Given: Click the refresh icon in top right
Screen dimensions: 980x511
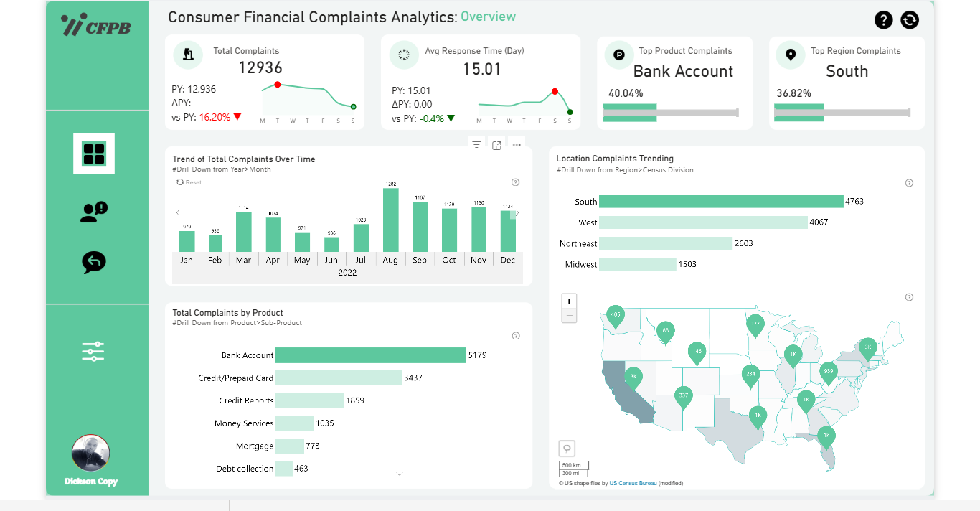Looking at the screenshot, I should point(910,20).
